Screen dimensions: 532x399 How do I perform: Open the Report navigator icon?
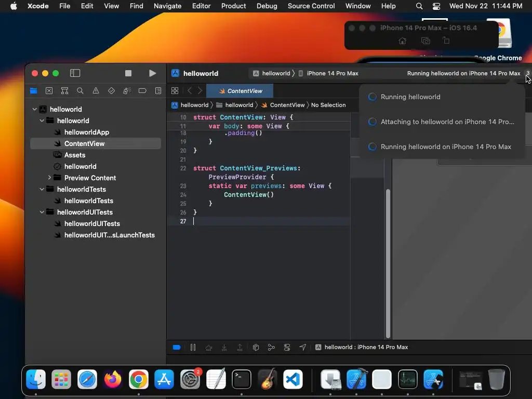[158, 91]
